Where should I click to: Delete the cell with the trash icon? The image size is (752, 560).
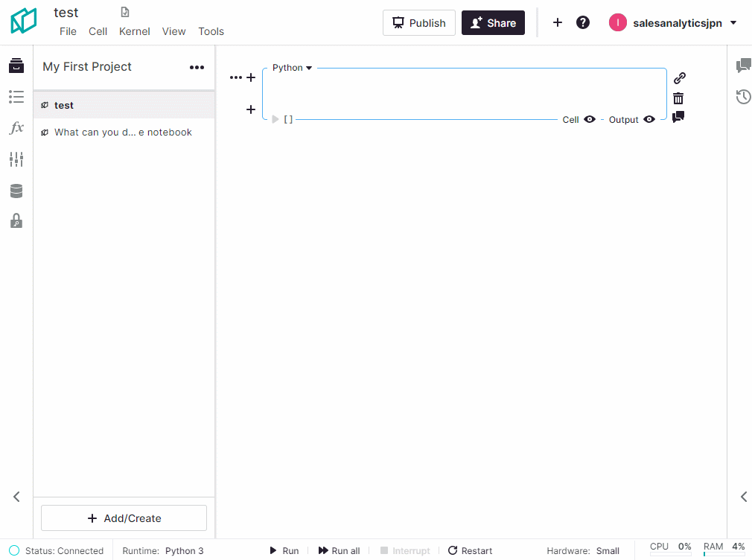(x=678, y=98)
